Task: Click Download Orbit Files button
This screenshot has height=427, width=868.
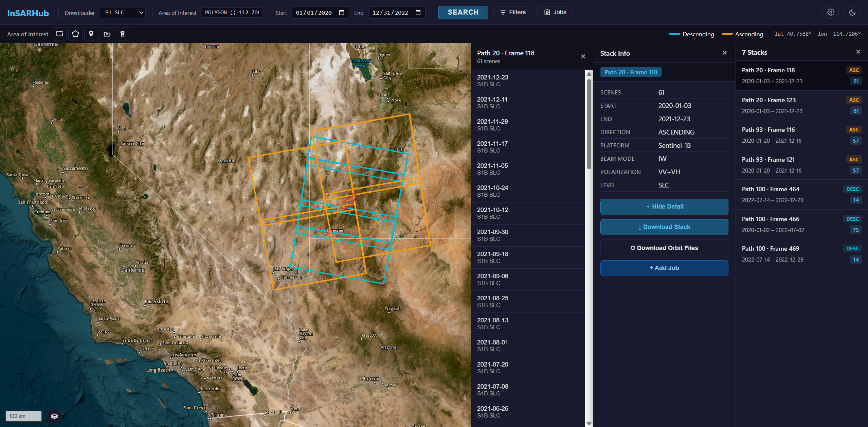Action: [x=664, y=248]
